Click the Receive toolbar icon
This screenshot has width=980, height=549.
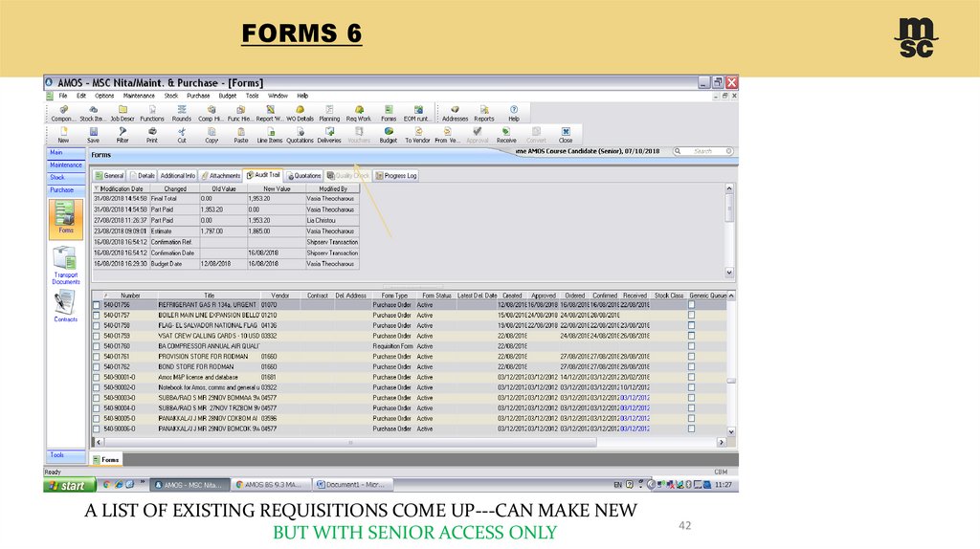click(x=506, y=135)
